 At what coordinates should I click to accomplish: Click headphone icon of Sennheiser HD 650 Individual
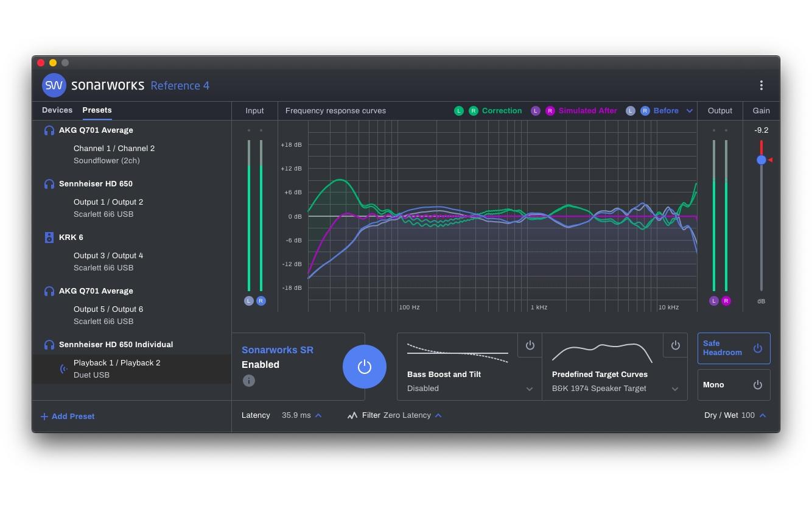tap(49, 345)
